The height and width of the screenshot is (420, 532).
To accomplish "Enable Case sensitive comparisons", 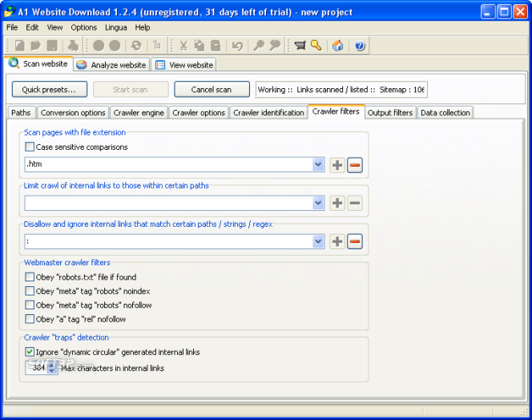I will coord(30,147).
